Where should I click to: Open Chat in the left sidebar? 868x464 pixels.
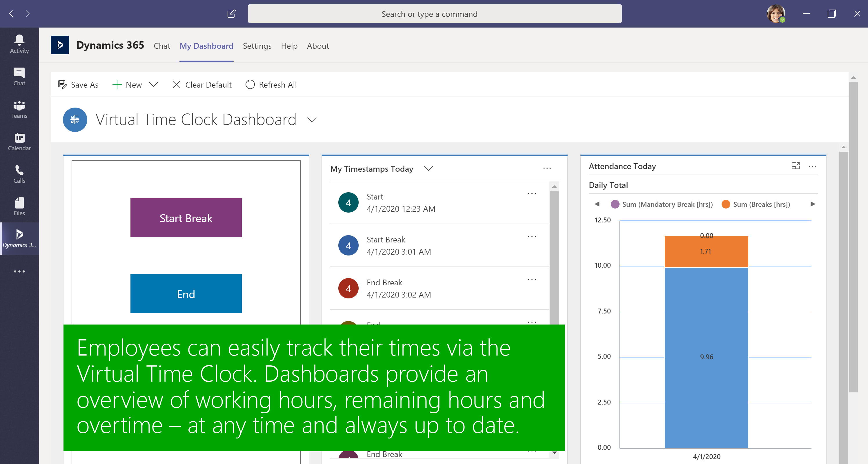pos(19,77)
